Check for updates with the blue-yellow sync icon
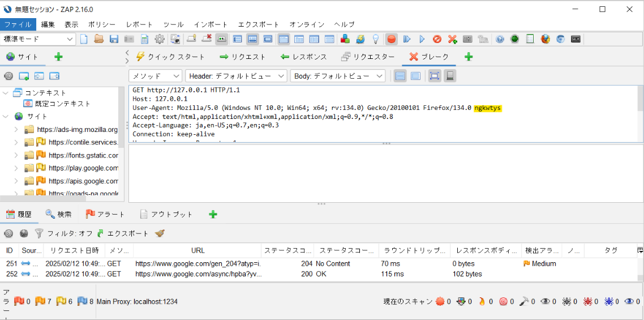Image resolution: width=644 pixels, height=320 pixels. pos(360,39)
